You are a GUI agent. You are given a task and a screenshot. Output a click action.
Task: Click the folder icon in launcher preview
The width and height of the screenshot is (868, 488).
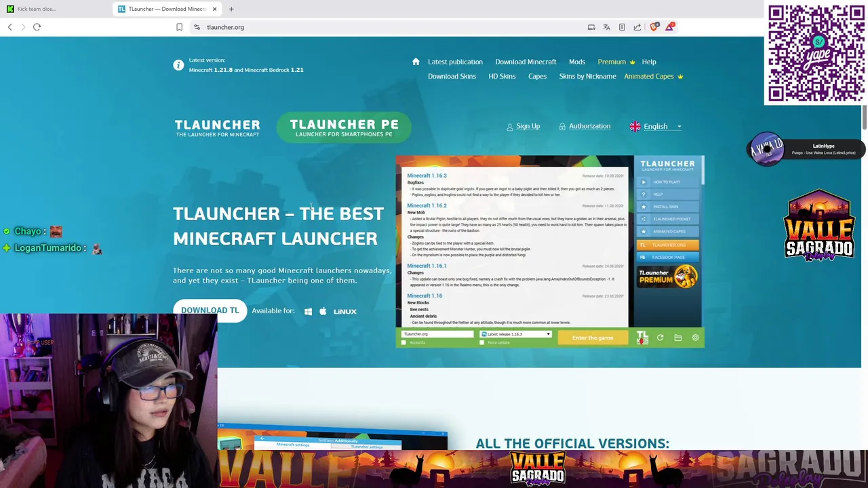(677, 338)
